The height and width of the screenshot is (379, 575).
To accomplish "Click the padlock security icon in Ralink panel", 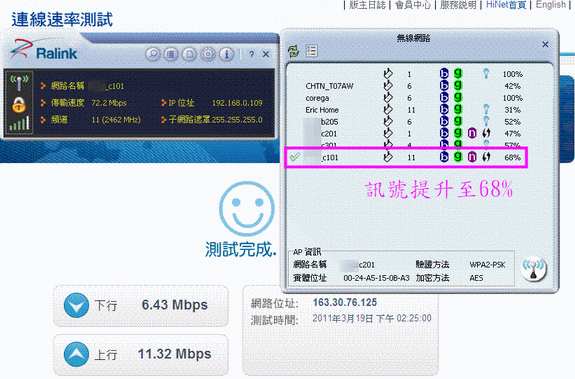I will tap(19, 105).
